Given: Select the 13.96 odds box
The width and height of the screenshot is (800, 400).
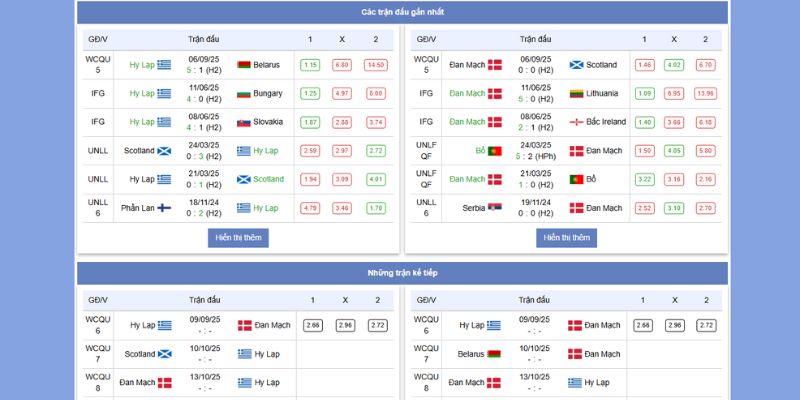Looking at the screenshot, I should click(x=705, y=94).
